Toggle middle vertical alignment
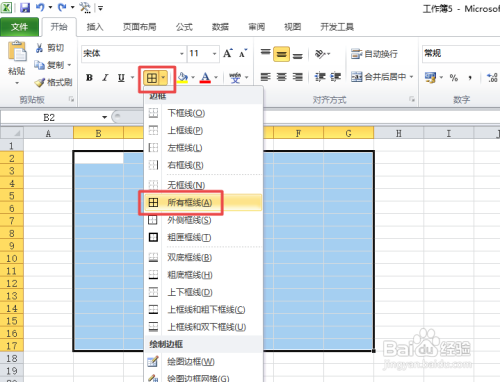 point(282,54)
